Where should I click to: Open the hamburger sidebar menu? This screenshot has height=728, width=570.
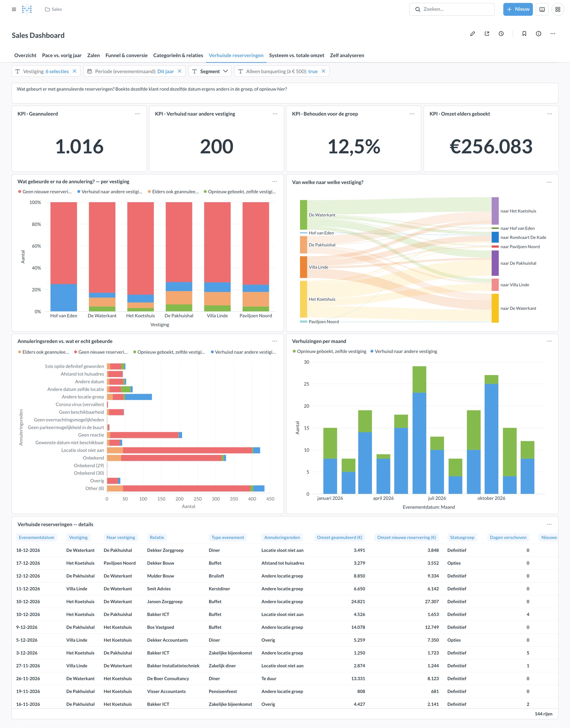pyautogui.click(x=14, y=9)
